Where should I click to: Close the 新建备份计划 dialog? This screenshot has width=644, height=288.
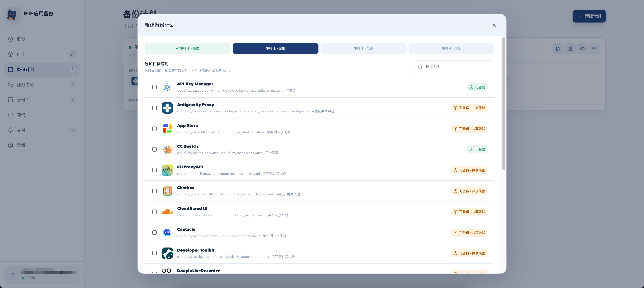tap(494, 25)
